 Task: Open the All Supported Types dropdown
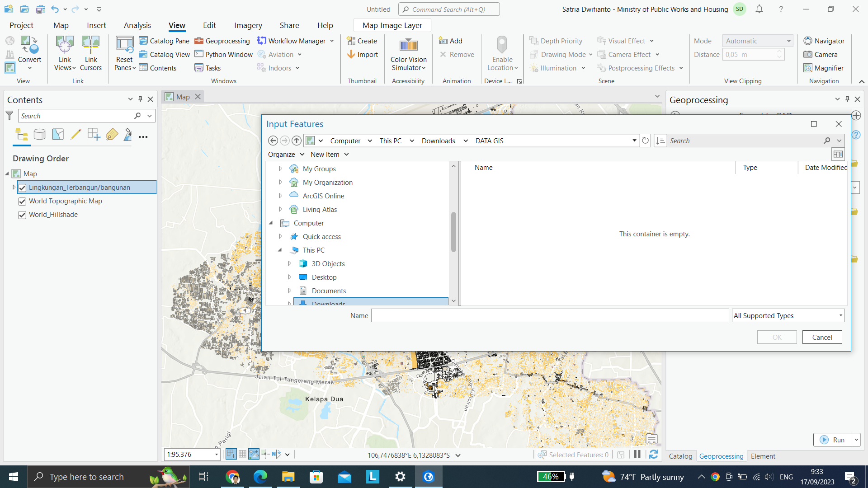tap(840, 315)
